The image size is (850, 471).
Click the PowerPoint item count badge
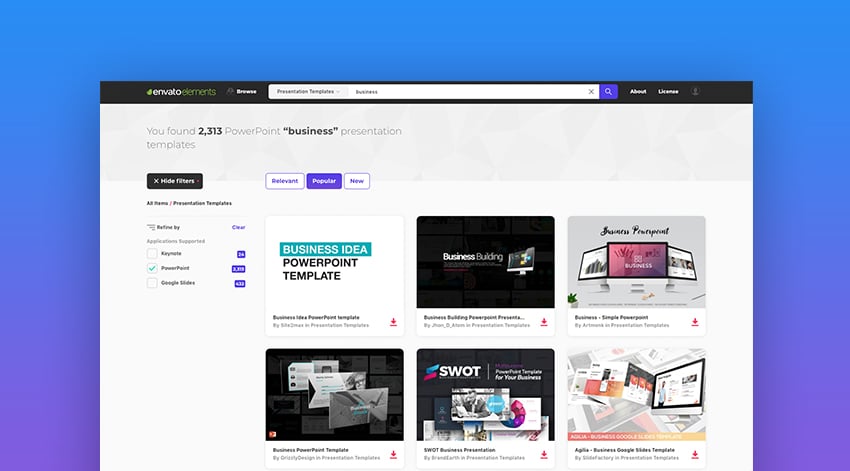pos(239,269)
